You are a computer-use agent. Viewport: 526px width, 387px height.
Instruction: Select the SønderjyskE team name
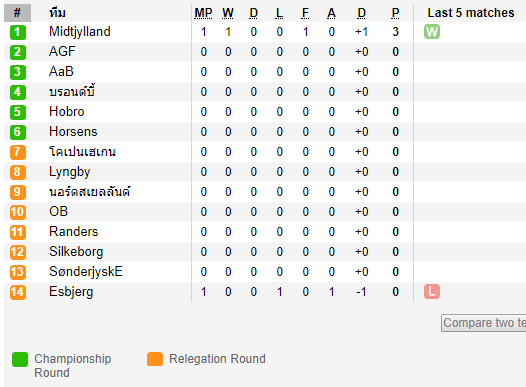pos(86,272)
